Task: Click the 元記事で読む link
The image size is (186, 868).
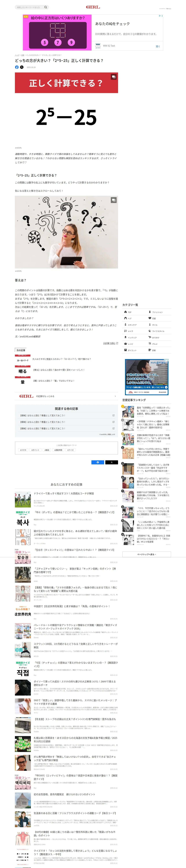Action: (x=110, y=343)
